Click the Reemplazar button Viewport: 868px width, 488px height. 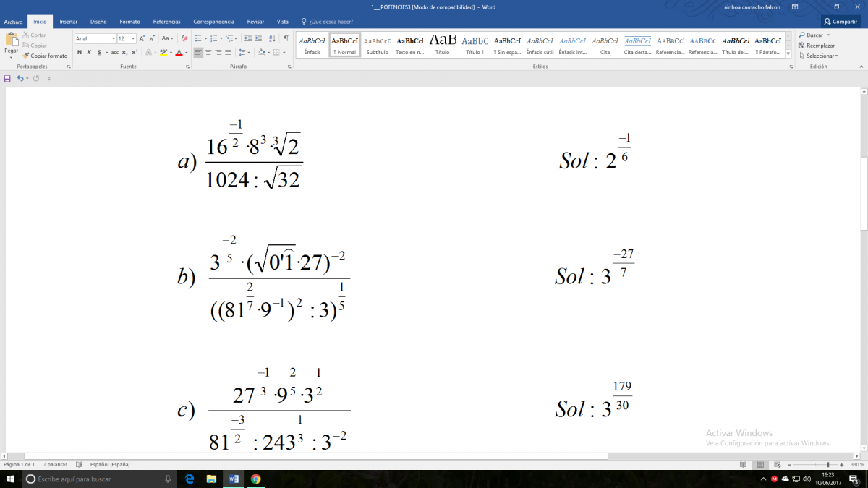click(x=816, y=46)
